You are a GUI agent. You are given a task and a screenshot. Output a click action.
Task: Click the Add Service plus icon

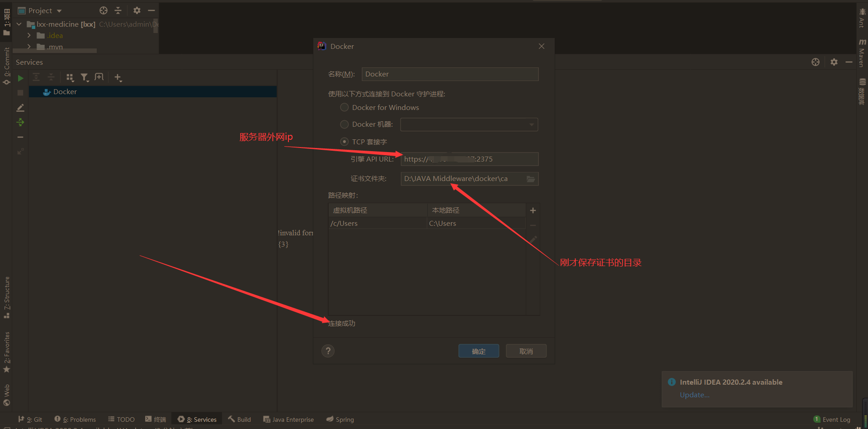click(118, 77)
